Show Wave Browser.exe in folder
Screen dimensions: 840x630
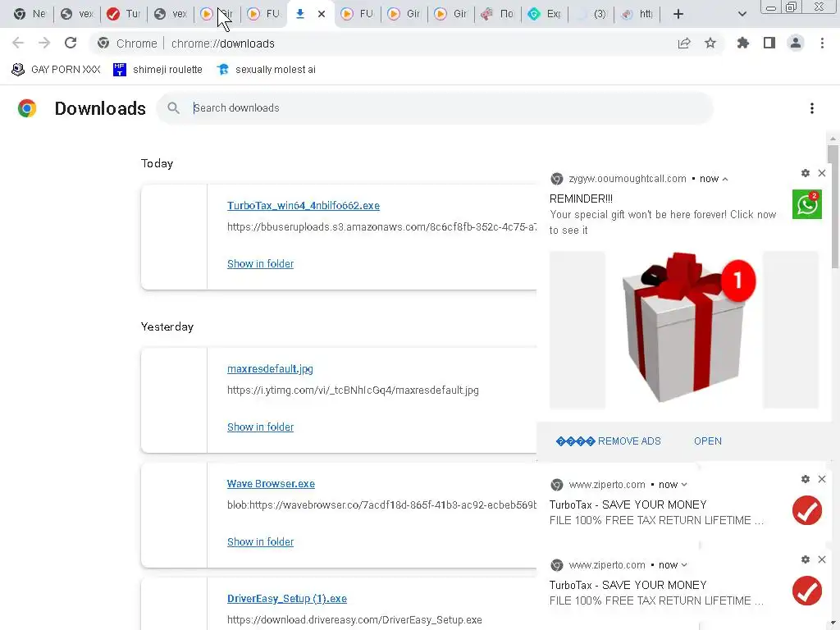(x=260, y=541)
